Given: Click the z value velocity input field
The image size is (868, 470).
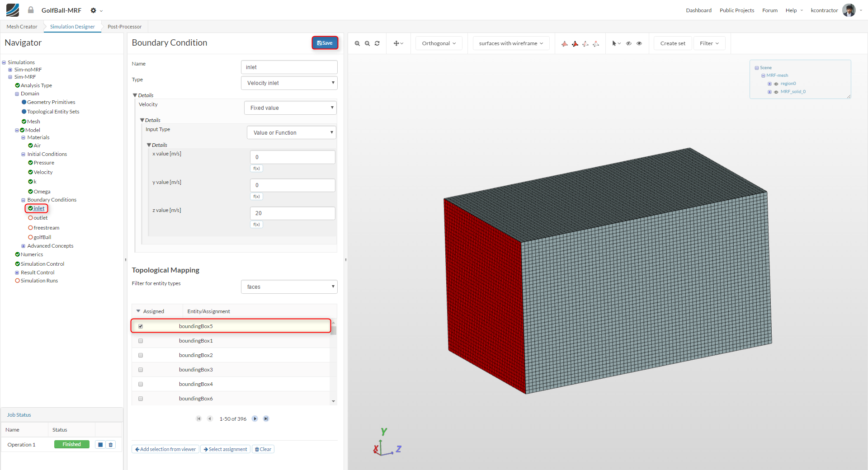Looking at the screenshot, I should tap(292, 213).
